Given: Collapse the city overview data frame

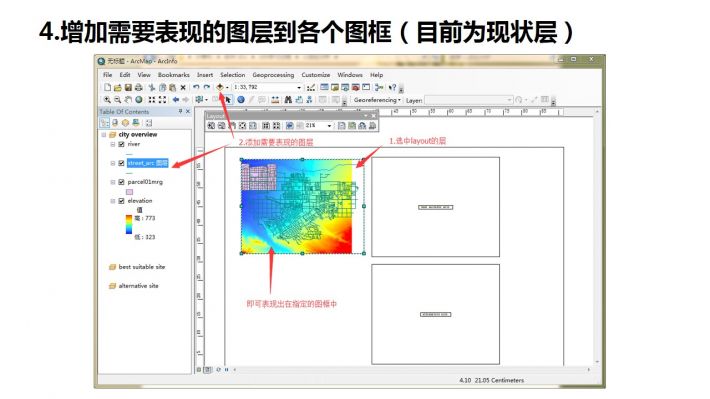Looking at the screenshot, I should [104, 135].
